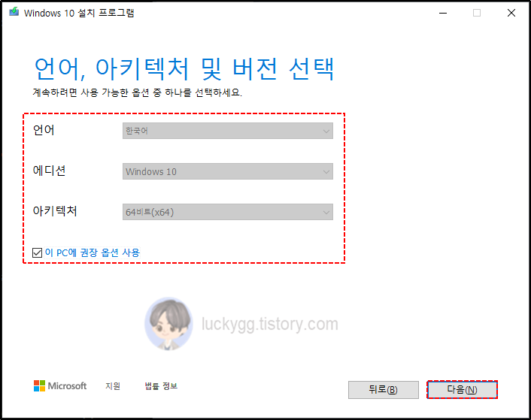Click the 에디션 field label

coord(49,171)
